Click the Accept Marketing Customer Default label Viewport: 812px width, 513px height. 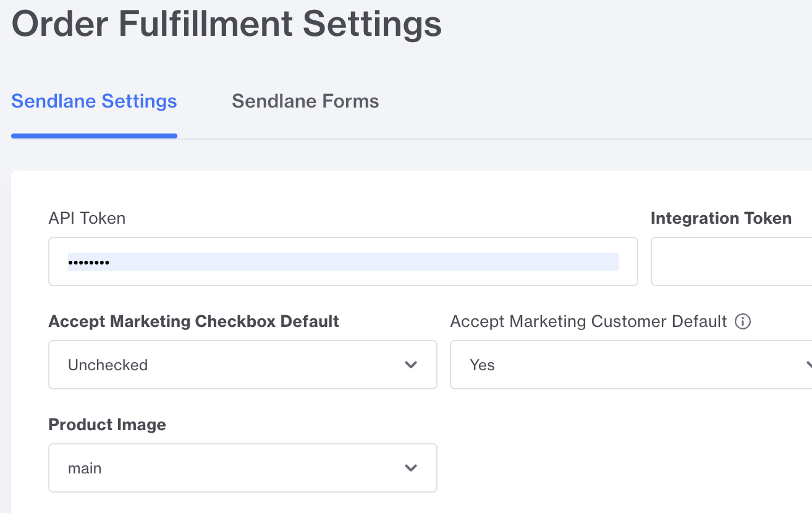[589, 321]
